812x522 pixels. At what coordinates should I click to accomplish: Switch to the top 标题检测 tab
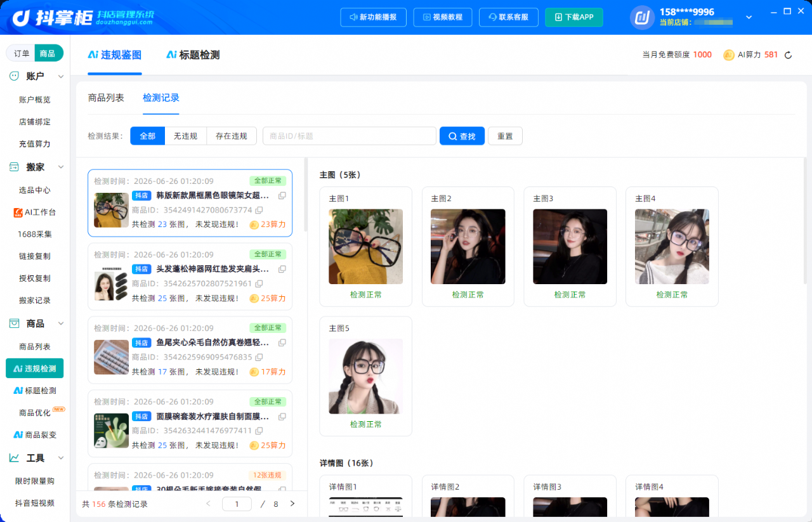193,55
